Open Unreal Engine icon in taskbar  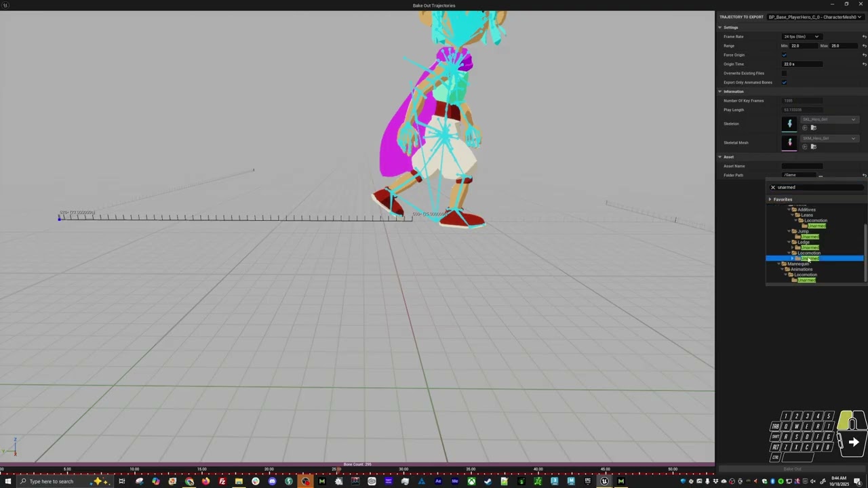coord(604,481)
